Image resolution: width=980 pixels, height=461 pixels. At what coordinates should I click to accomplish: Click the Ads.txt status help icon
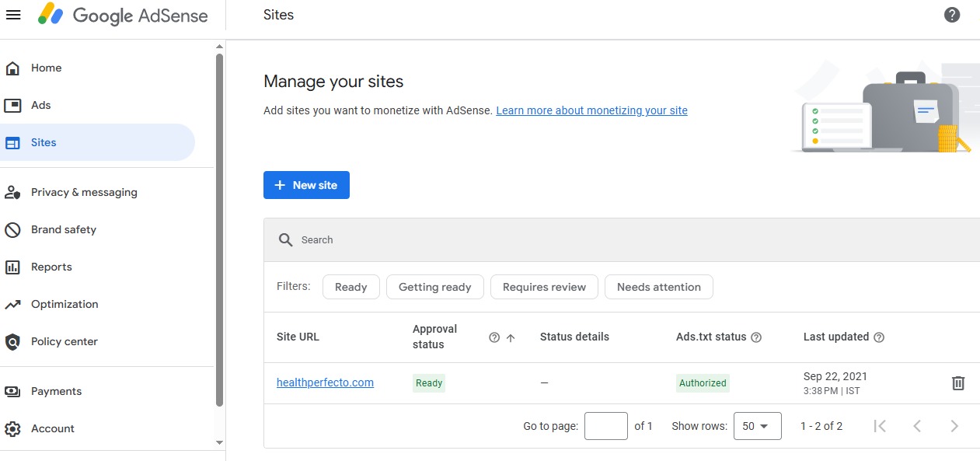[756, 337]
